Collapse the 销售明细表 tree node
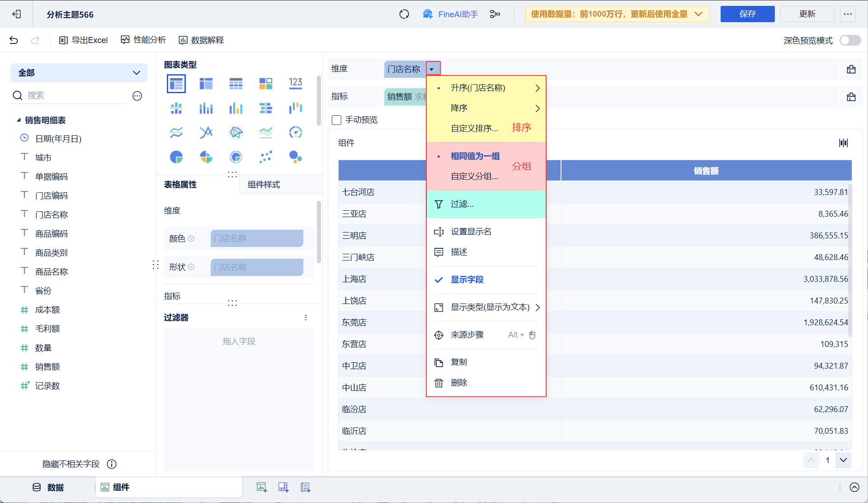The width and height of the screenshot is (868, 503). coord(19,120)
